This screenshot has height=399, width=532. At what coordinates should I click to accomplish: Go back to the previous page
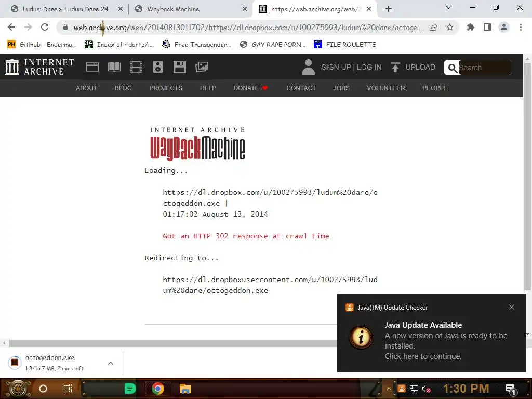pyautogui.click(x=11, y=27)
